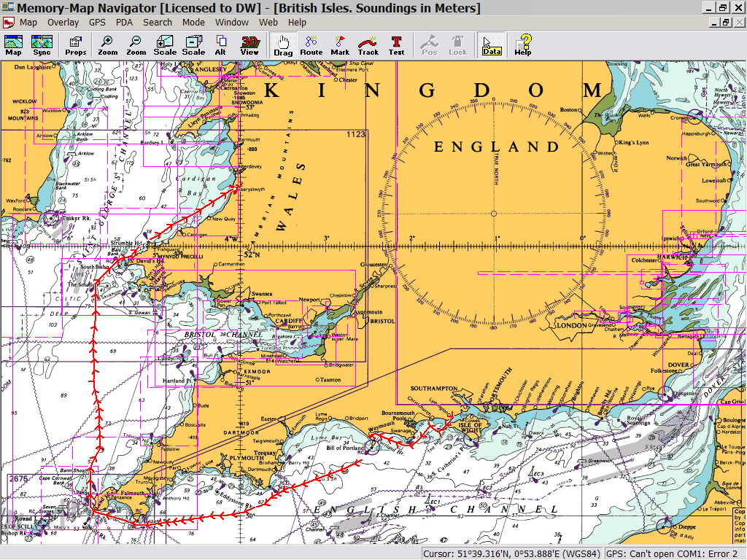Image resolution: width=747 pixels, height=560 pixels.
Task: Click the DOVER label on the chart
Action: point(678,365)
